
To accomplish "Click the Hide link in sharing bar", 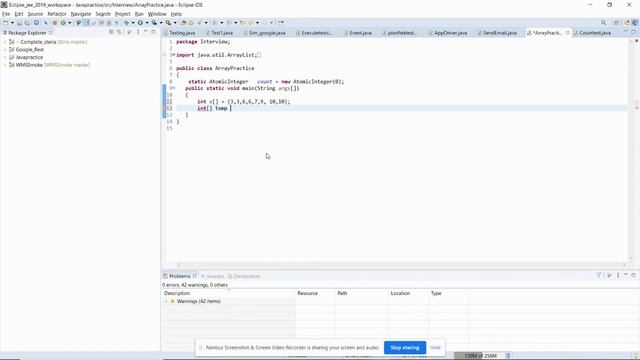I will click(435, 348).
